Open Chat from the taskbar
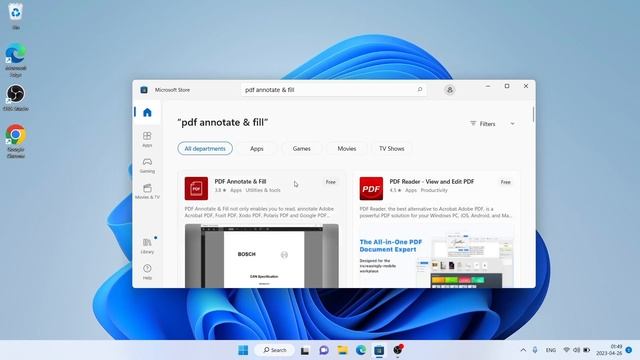Image resolution: width=640 pixels, height=360 pixels. point(324,350)
